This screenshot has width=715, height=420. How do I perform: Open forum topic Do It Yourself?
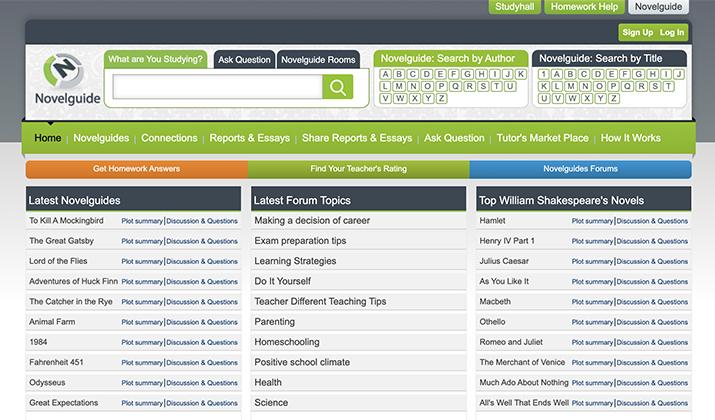[x=282, y=281]
